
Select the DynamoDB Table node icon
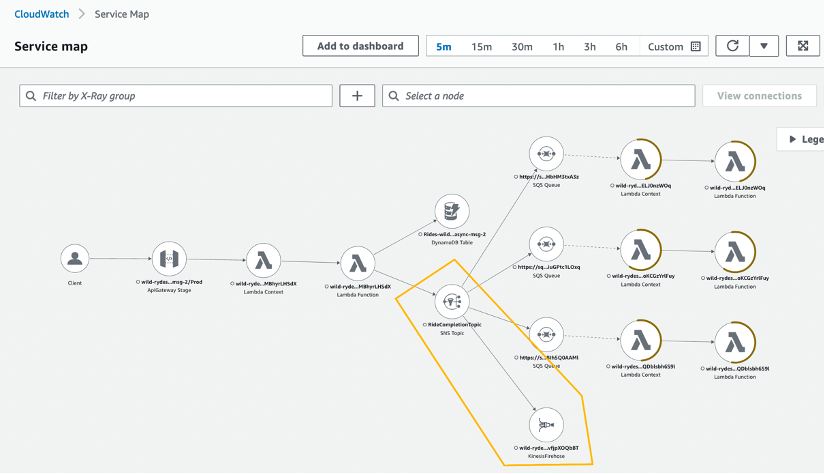(x=452, y=211)
